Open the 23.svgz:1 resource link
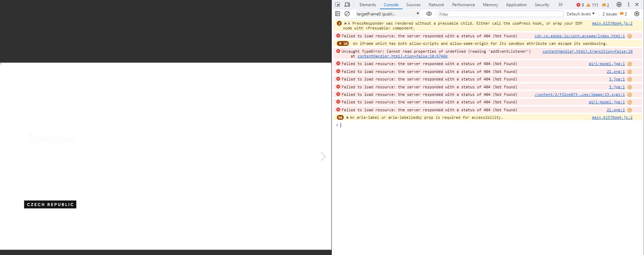The height and width of the screenshot is (255, 644). click(579, 95)
